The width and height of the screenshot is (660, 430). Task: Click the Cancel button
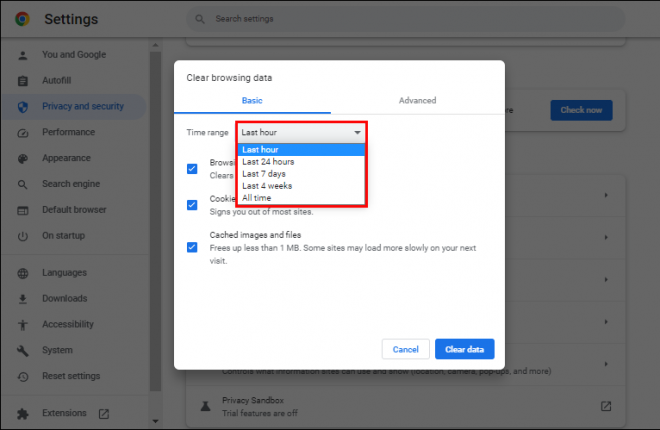(405, 349)
